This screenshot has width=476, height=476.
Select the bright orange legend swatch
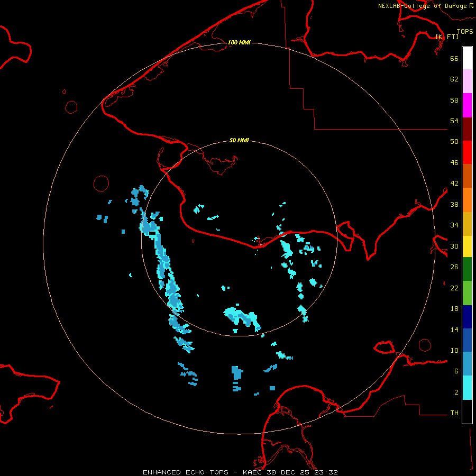467,200
